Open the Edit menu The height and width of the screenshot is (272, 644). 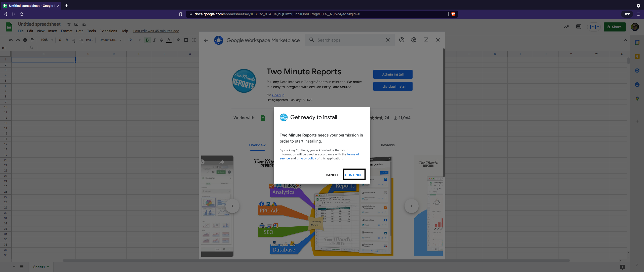(30, 31)
